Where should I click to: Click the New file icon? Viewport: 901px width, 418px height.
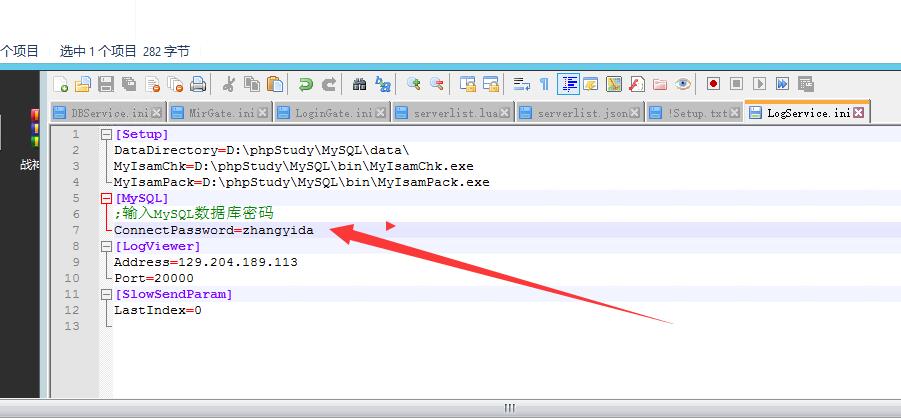(61, 85)
